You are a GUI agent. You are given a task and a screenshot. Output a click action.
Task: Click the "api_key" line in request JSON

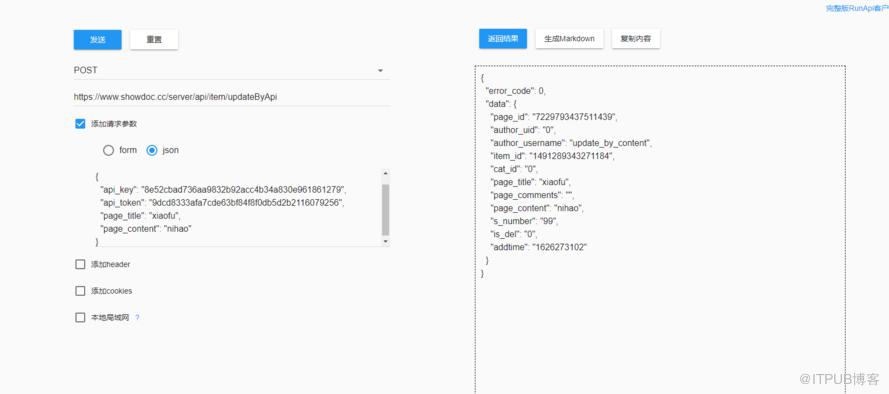click(223, 189)
